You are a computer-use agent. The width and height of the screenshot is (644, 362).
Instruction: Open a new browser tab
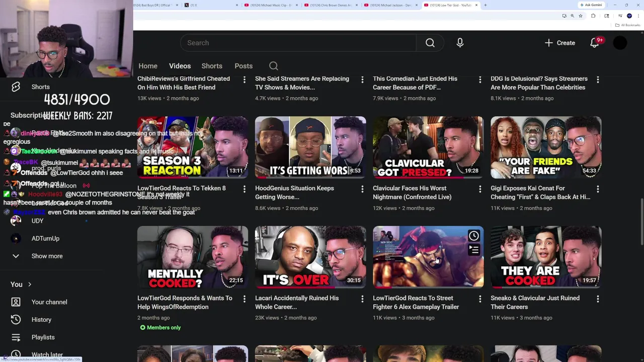[x=486, y=5]
